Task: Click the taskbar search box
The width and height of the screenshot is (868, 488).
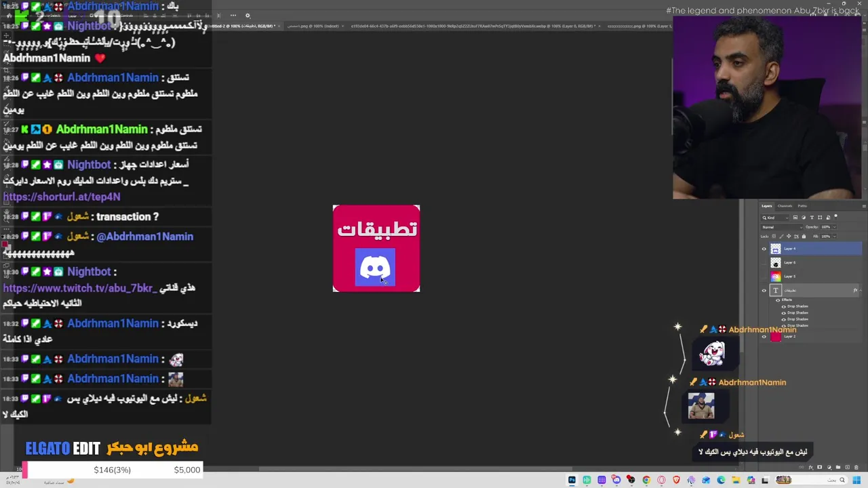Action: click(x=812, y=480)
